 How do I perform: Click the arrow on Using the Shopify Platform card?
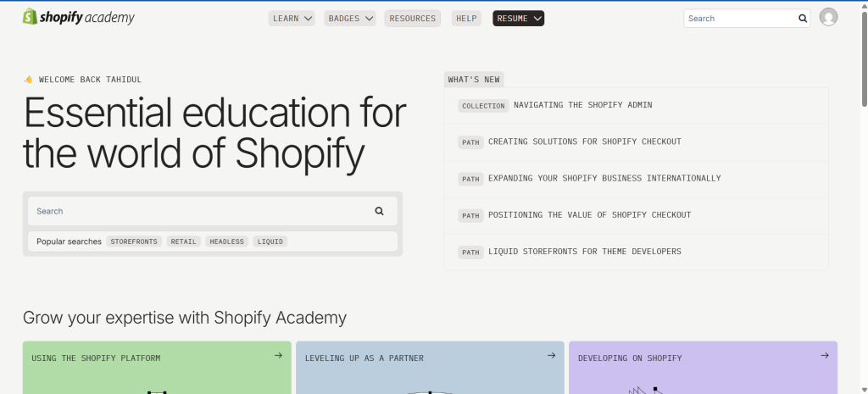click(278, 356)
